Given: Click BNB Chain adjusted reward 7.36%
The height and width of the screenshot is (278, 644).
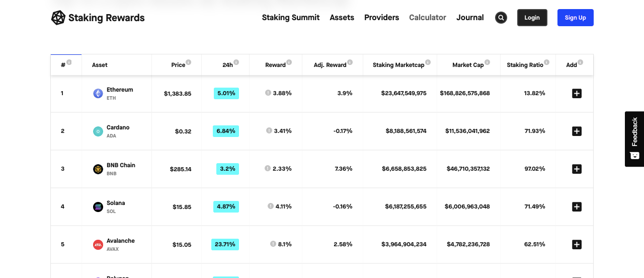Looking at the screenshot, I should (x=344, y=169).
